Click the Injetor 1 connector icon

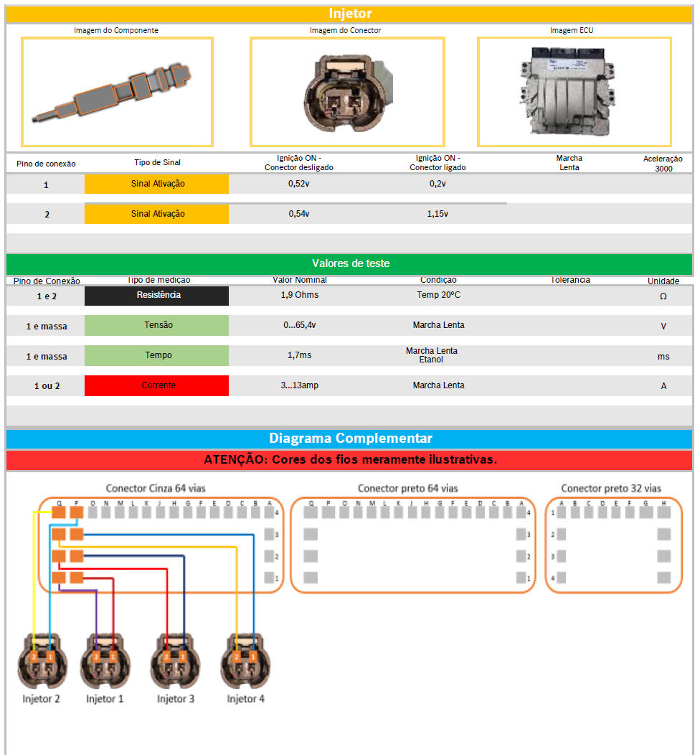coord(105,662)
